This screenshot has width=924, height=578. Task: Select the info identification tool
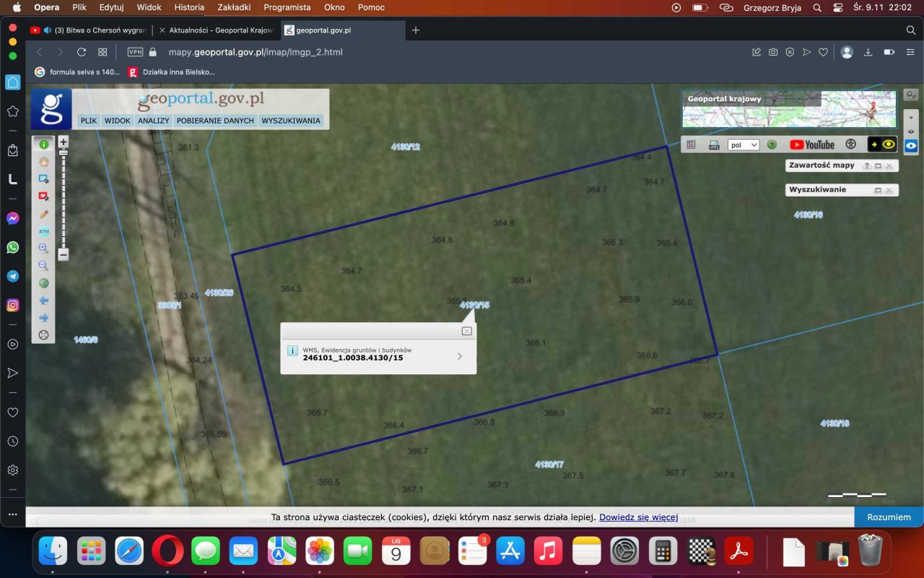pyautogui.click(x=43, y=144)
